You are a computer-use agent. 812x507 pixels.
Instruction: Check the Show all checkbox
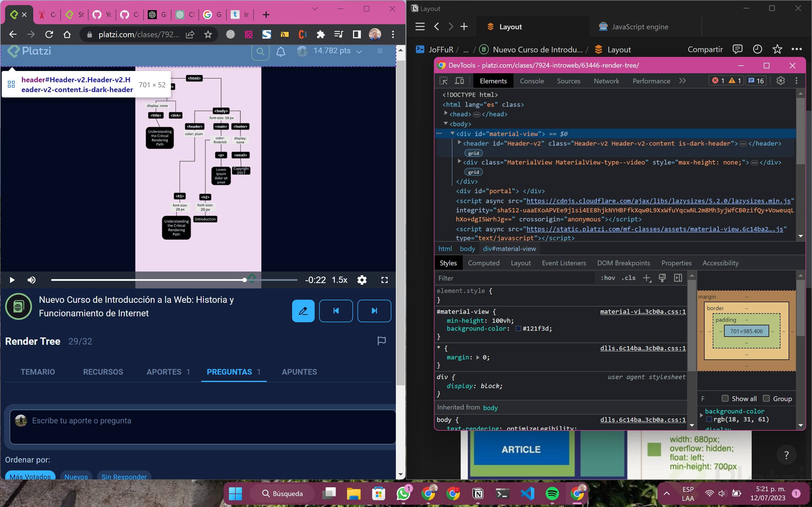point(725,398)
